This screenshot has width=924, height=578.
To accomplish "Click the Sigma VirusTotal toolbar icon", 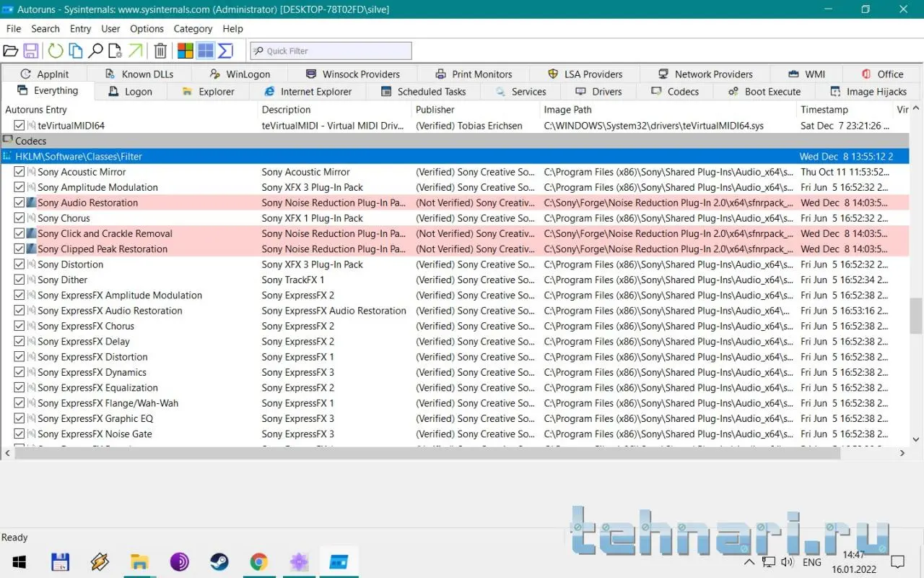I will tap(225, 51).
